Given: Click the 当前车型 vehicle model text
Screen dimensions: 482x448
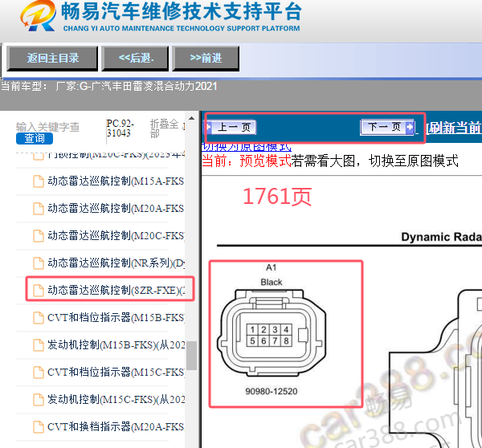Looking at the screenshot, I should [108, 87].
